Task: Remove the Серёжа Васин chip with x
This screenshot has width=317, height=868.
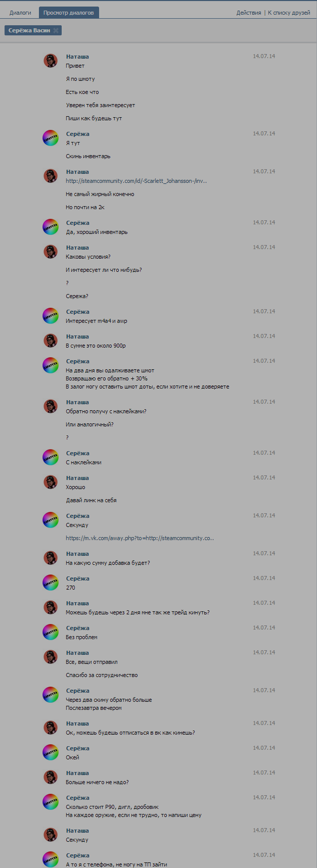Action: tap(56, 31)
